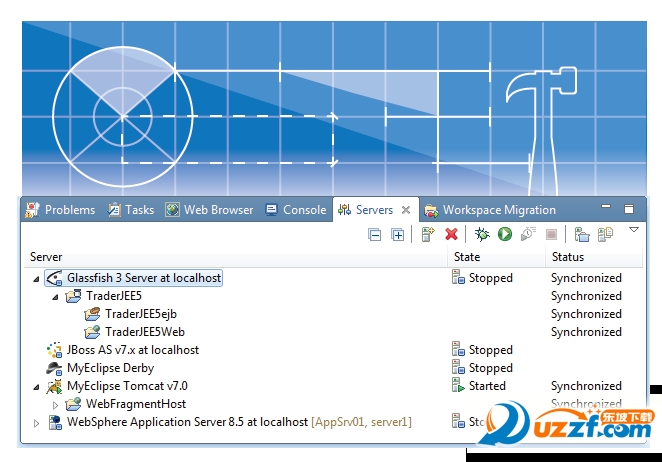
Task: Click the Started state icon for Tomcat
Action: (x=458, y=385)
